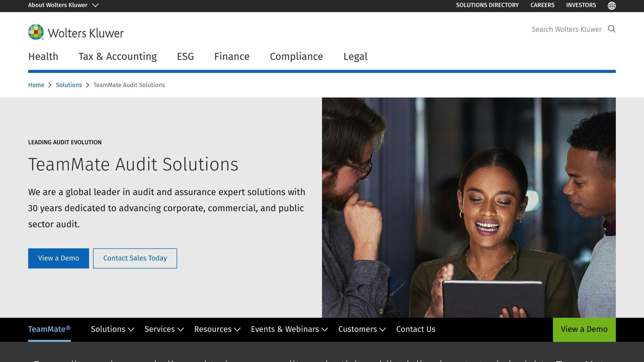This screenshot has width=644, height=362.
Task: Open the search using the magnifier icon
Action: tap(612, 29)
